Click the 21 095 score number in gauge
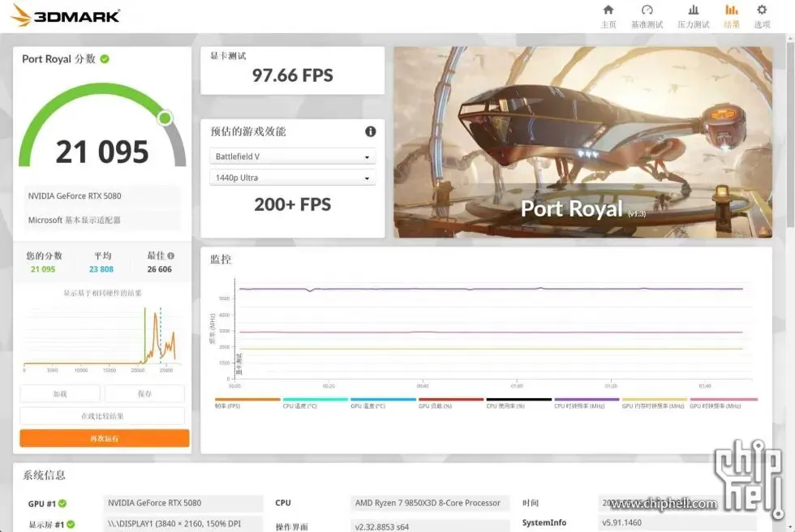 (102, 152)
